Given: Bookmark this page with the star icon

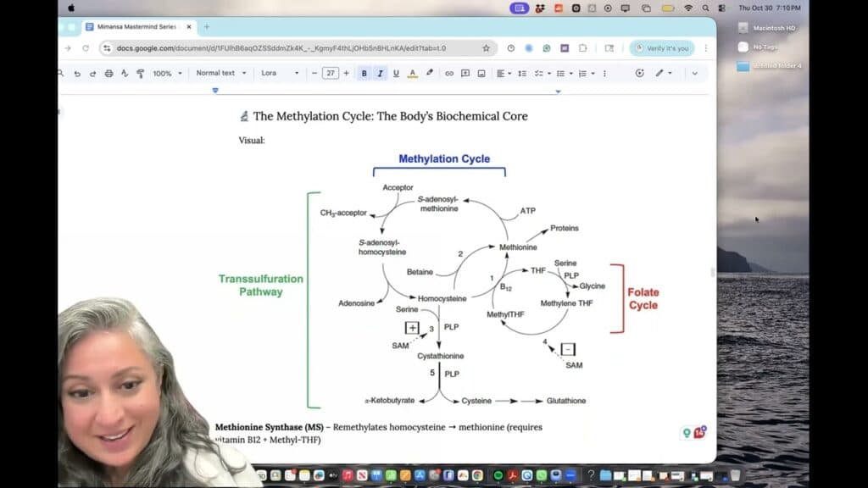Looking at the screenshot, I should [486, 48].
